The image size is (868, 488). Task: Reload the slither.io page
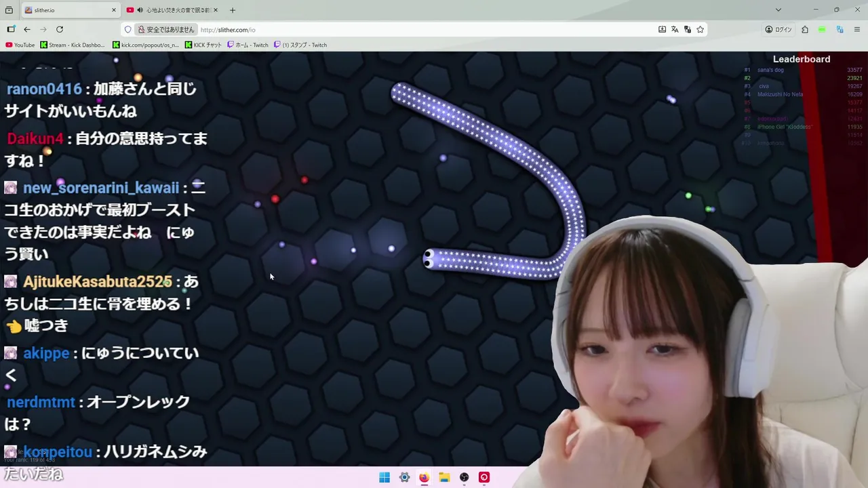[x=60, y=29]
